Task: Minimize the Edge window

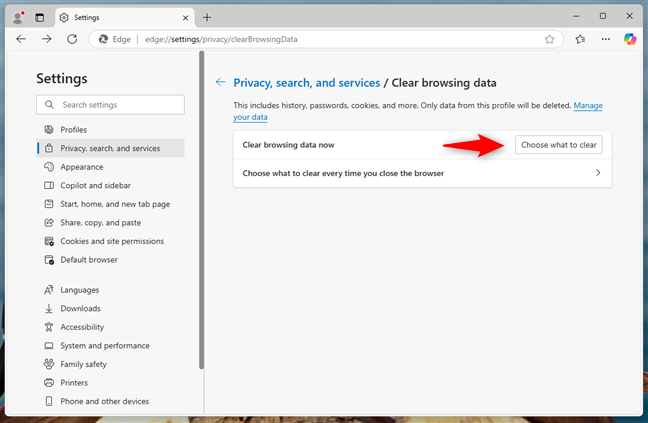Action: click(x=576, y=16)
